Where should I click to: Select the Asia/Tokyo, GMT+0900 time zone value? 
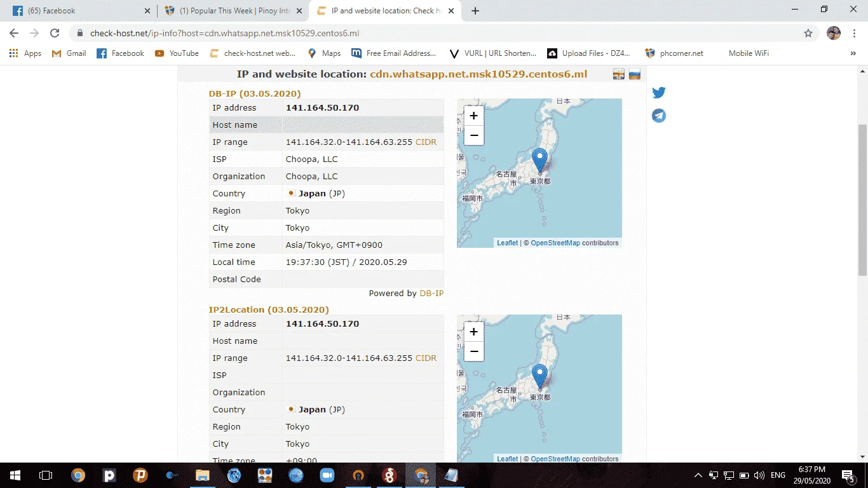click(x=334, y=245)
